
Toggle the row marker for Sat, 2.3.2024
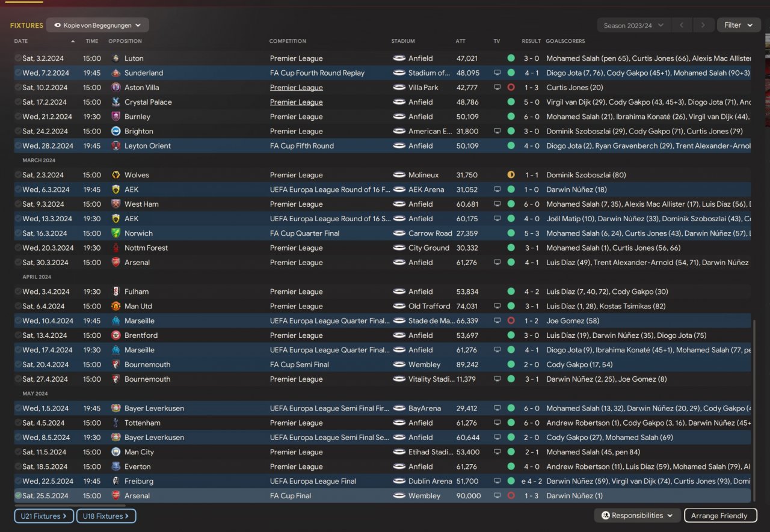pyautogui.click(x=18, y=175)
